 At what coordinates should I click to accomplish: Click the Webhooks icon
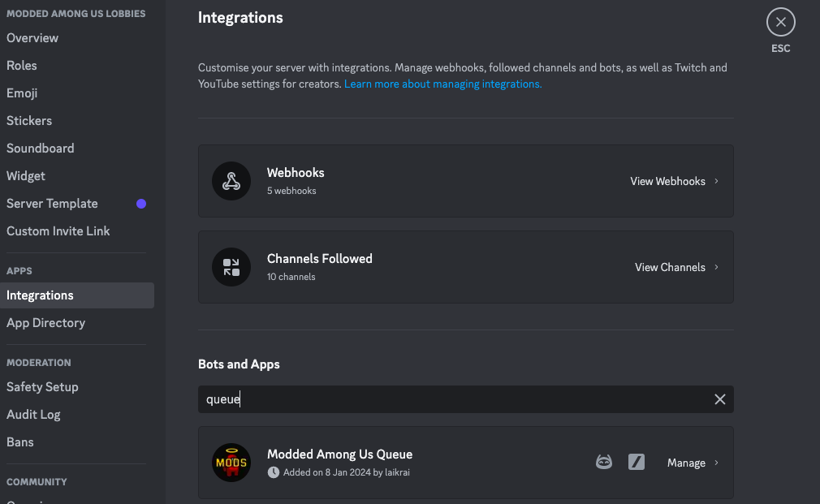click(231, 181)
